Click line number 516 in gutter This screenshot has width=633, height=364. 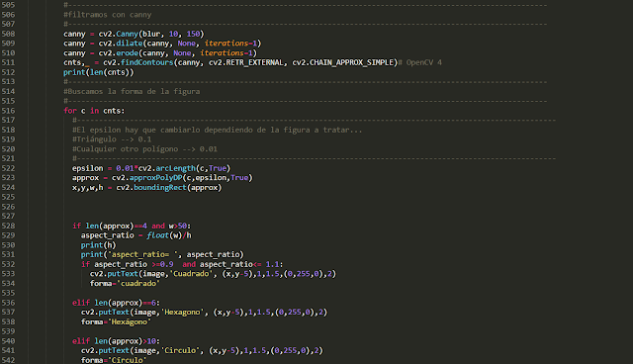8,111
